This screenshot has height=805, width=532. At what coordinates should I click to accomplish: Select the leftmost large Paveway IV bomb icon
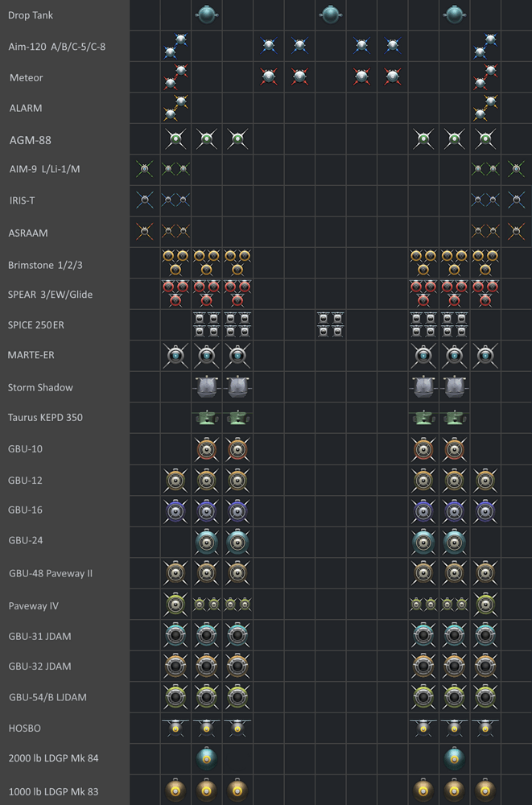coord(175,605)
